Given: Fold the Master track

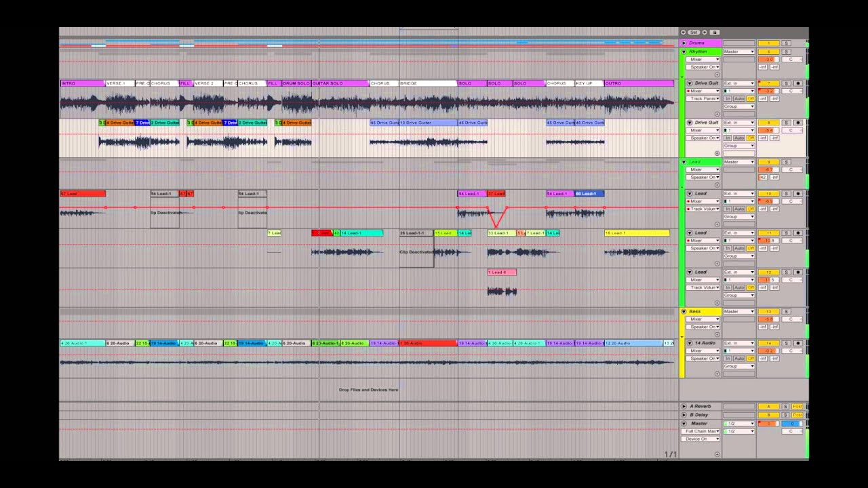Looking at the screenshot, I should (684, 424).
